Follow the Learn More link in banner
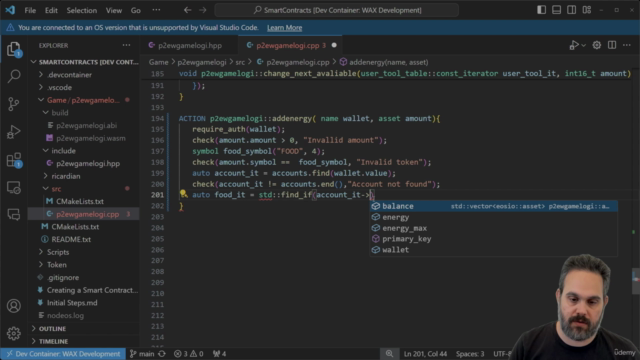This screenshot has height=360, width=640. point(284,28)
